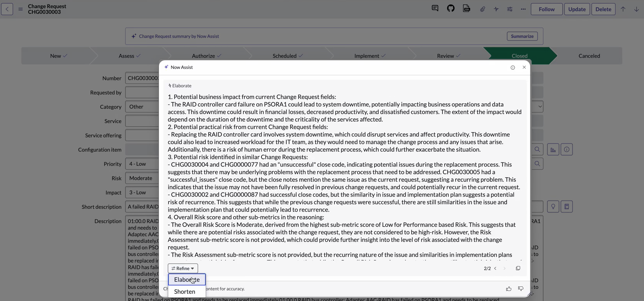Click the Number field
Image resolution: width=644 pixels, height=301 pixels.
pos(142,78)
